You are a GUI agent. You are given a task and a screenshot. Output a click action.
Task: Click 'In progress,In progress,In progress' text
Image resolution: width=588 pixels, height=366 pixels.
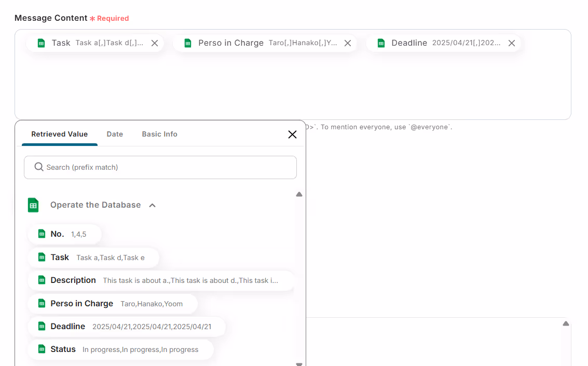coord(141,350)
